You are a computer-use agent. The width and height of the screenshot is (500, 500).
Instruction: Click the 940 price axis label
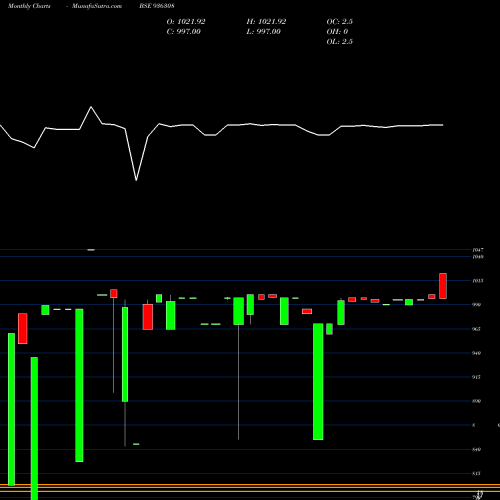[476, 353]
